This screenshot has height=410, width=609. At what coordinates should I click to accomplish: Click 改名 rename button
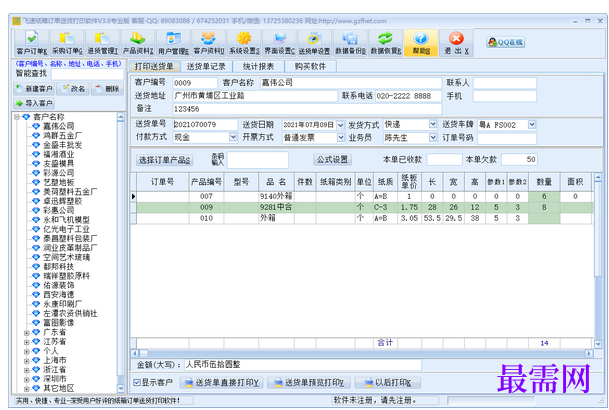tap(73, 89)
